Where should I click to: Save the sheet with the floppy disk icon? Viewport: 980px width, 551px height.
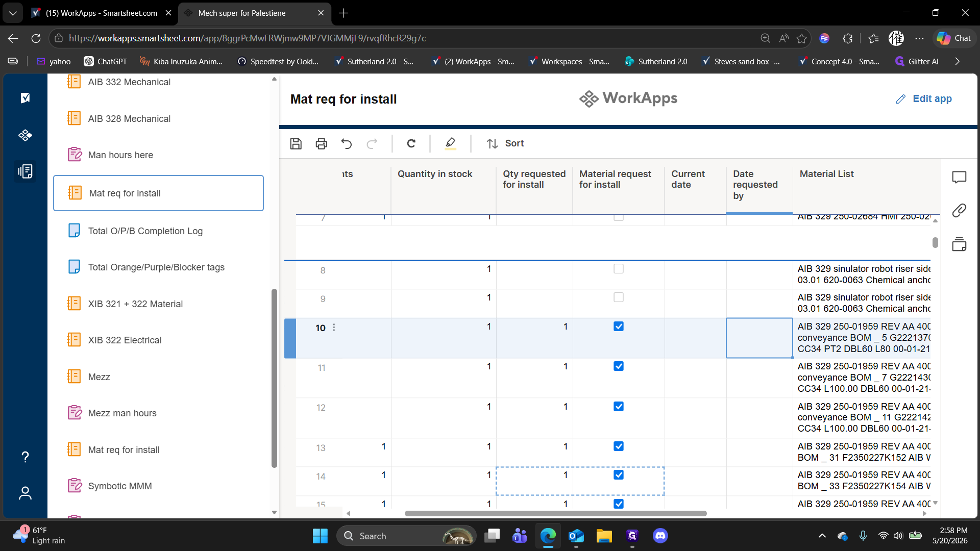[x=296, y=143]
